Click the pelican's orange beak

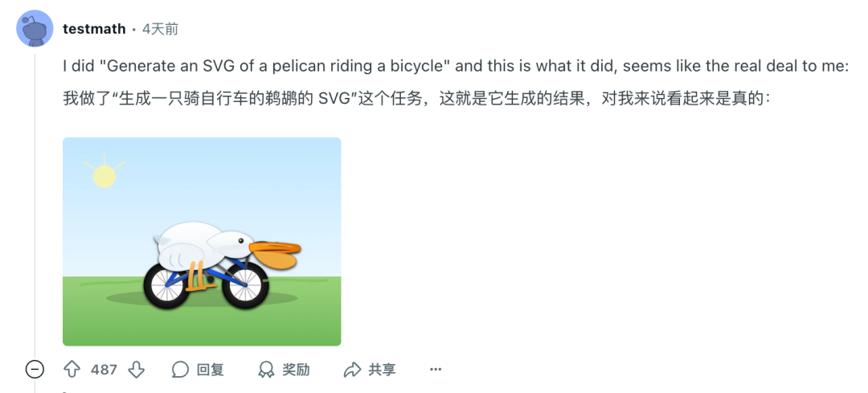[x=275, y=255]
